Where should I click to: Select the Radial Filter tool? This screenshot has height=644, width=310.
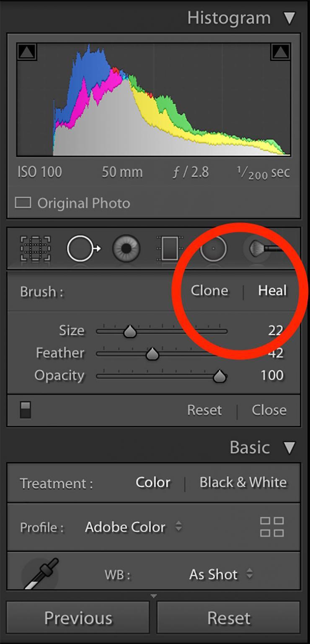(214, 248)
